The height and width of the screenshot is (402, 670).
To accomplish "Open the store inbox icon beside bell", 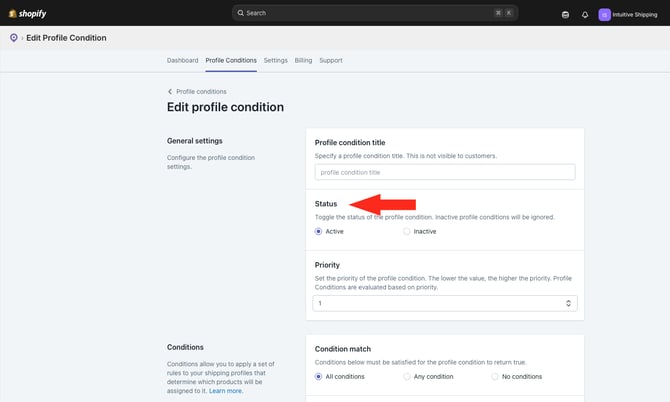I will pyautogui.click(x=565, y=15).
